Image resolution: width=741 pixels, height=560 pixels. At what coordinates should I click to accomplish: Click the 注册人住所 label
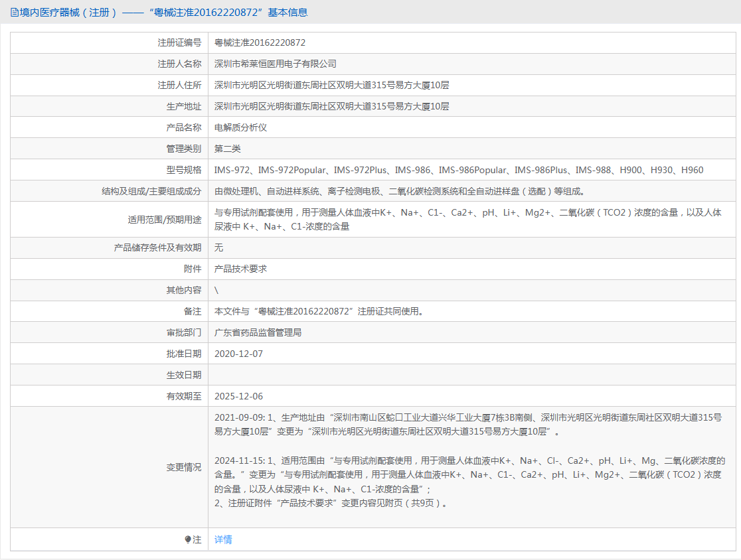click(x=179, y=85)
